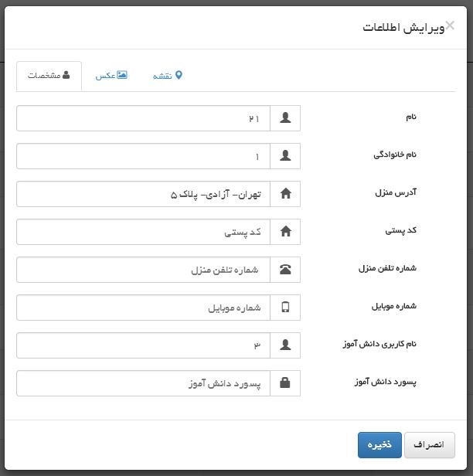
Task: Switch to the مشخصات tab
Action: click(49, 76)
